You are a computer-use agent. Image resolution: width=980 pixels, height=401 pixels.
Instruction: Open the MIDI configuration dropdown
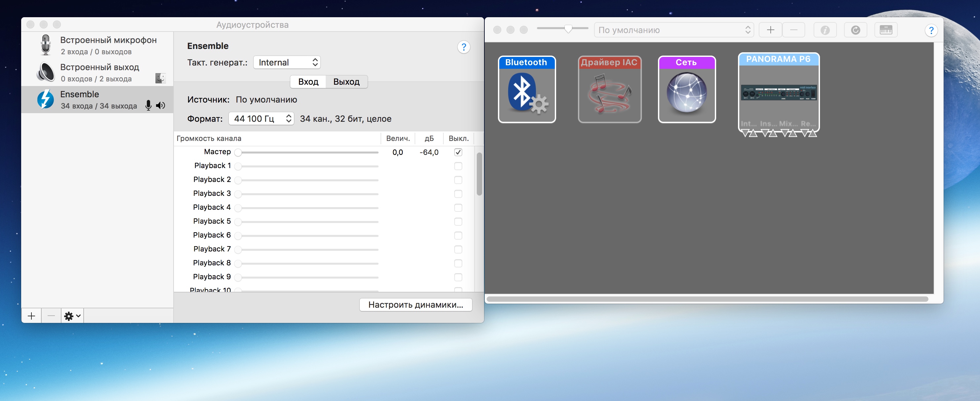tap(674, 30)
